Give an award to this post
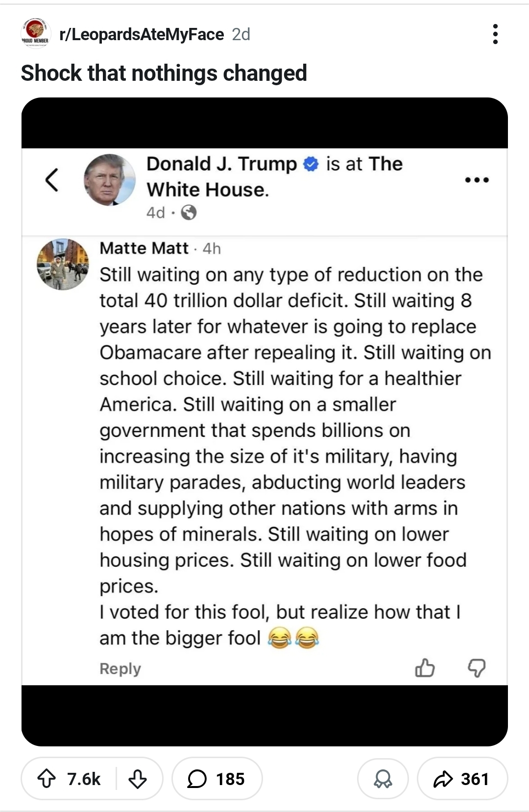529x812 pixels. tap(383, 779)
